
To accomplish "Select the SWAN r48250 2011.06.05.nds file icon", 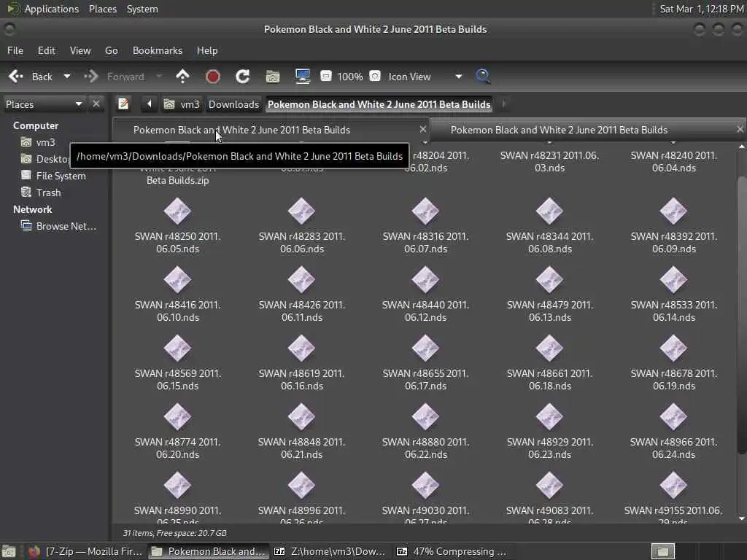I will pyautogui.click(x=177, y=211).
